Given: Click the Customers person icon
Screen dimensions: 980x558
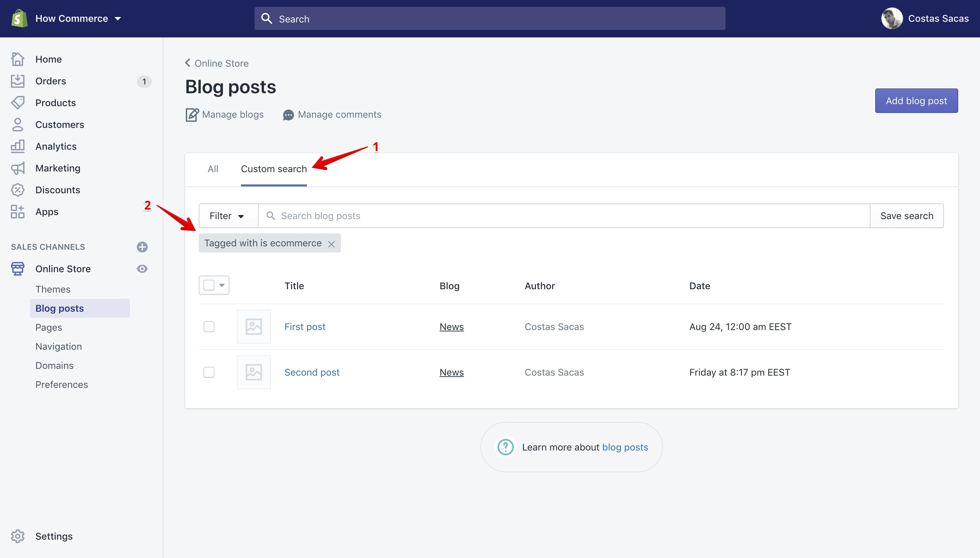Looking at the screenshot, I should coord(18,125).
